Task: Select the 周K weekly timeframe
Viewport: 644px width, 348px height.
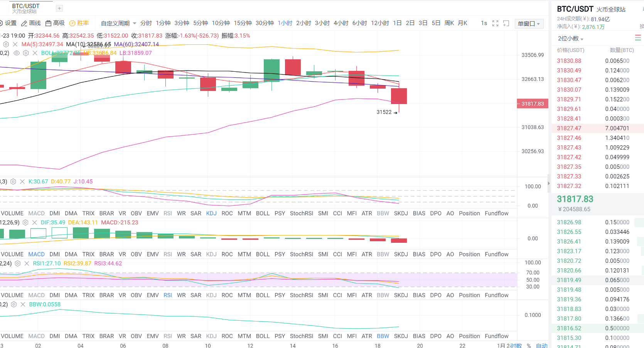Action: (449, 23)
